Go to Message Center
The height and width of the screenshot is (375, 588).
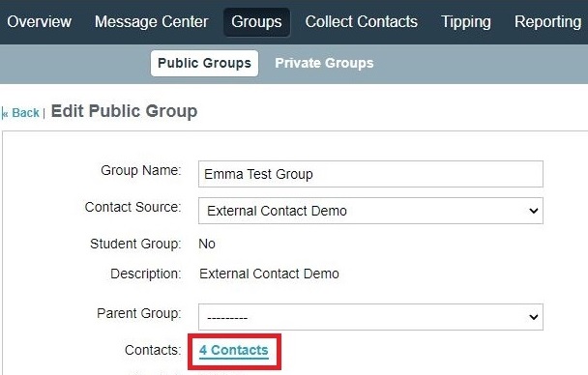coord(151,21)
